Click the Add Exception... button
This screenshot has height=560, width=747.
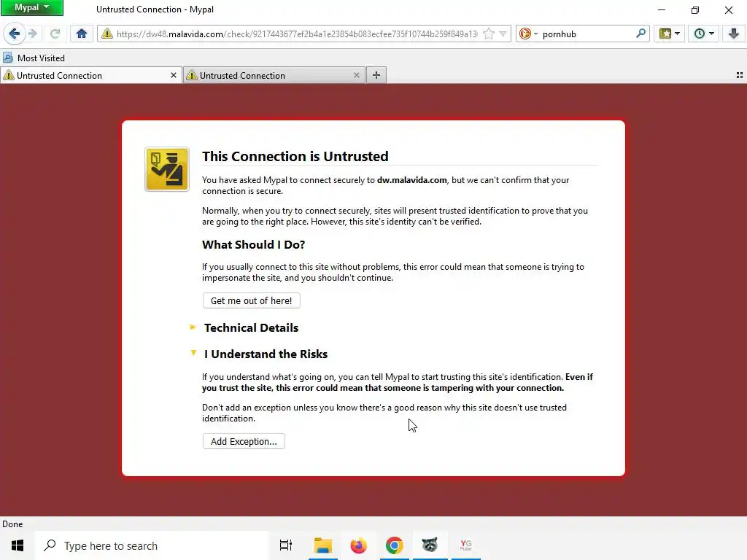pos(244,441)
